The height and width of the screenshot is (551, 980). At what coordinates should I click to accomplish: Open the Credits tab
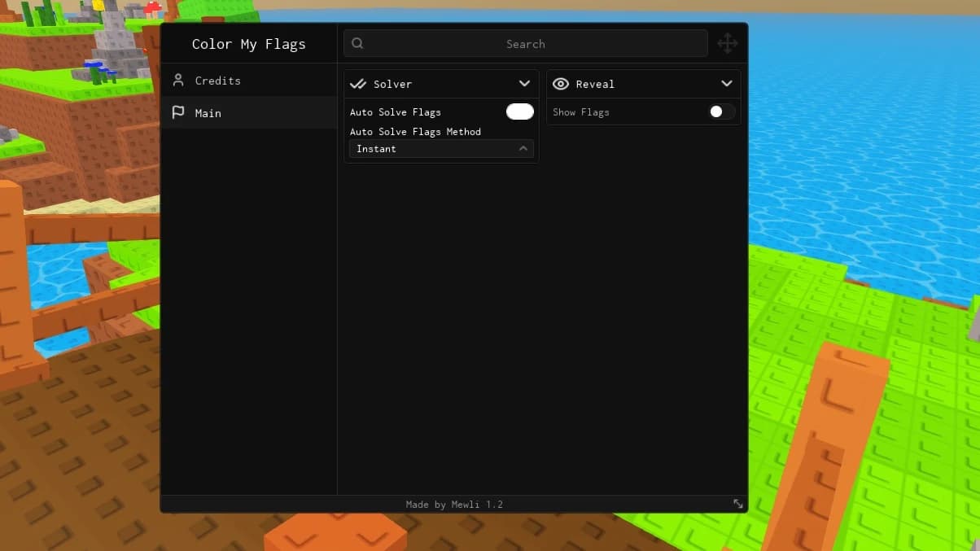click(x=249, y=81)
